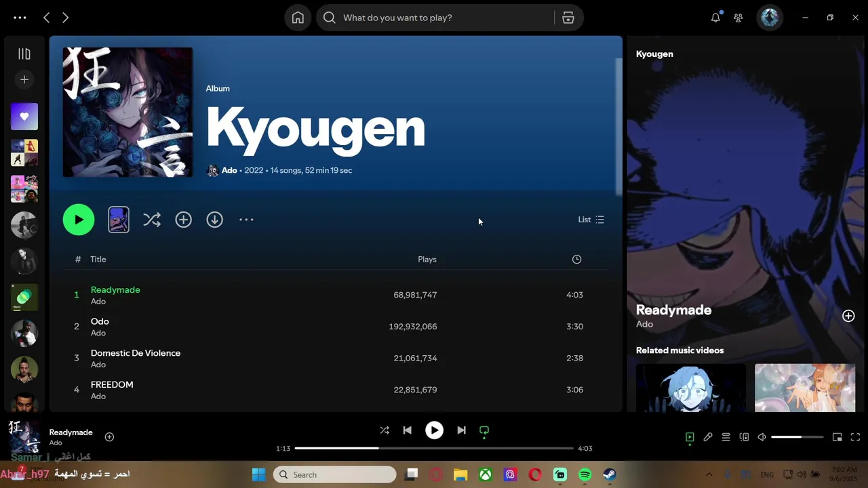
Task: Switch to full screen mode
Action: pos(855,437)
